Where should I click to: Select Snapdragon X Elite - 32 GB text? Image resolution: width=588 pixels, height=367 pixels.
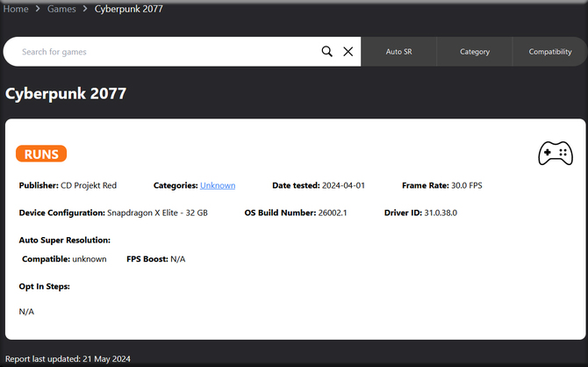coord(157,212)
